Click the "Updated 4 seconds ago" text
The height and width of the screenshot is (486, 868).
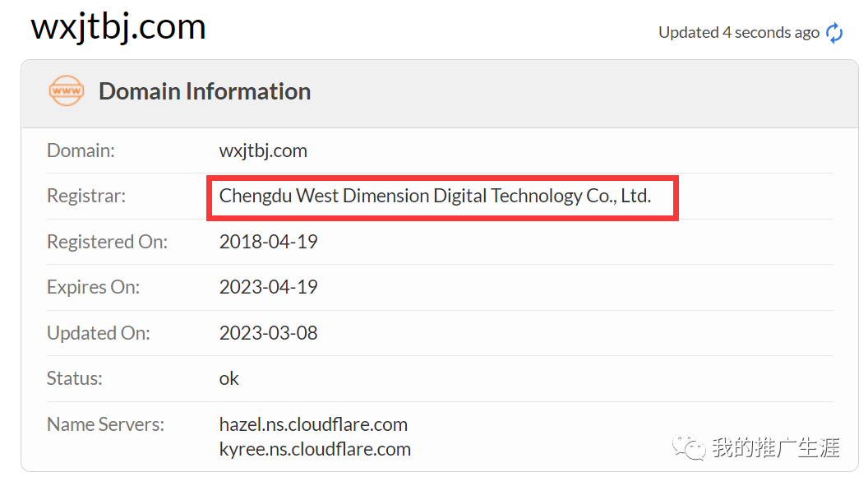[738, 33]
